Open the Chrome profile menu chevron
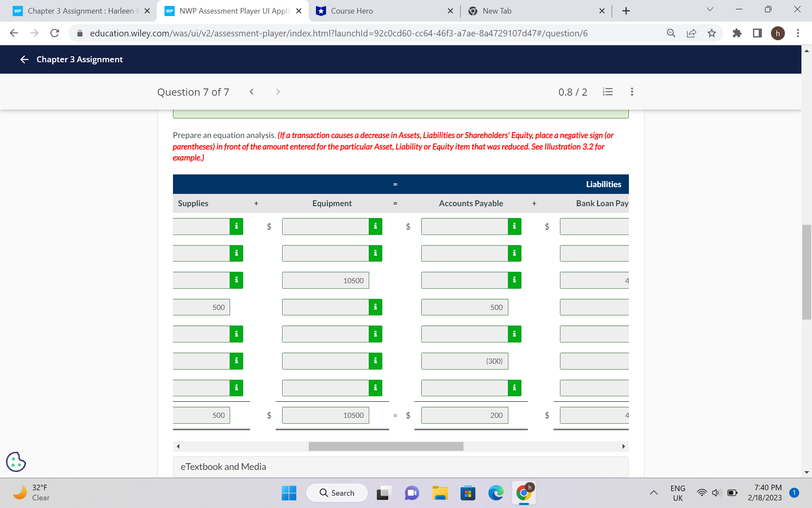 tap(710, 8)
